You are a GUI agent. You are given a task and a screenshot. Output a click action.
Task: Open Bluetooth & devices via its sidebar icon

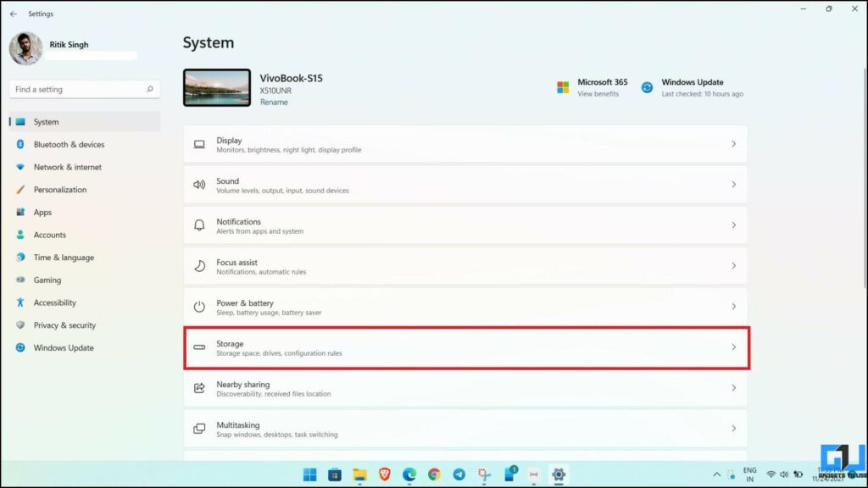pos(19,144)
